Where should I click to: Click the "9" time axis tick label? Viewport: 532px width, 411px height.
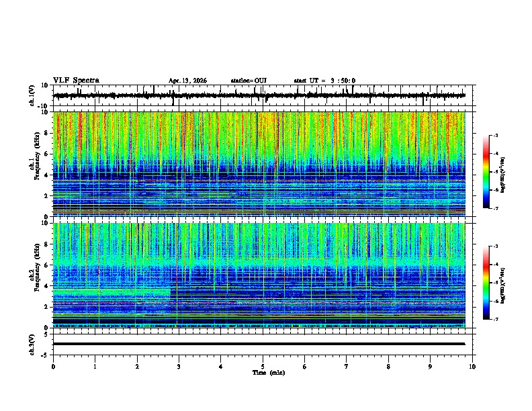[x=430, y=367]
